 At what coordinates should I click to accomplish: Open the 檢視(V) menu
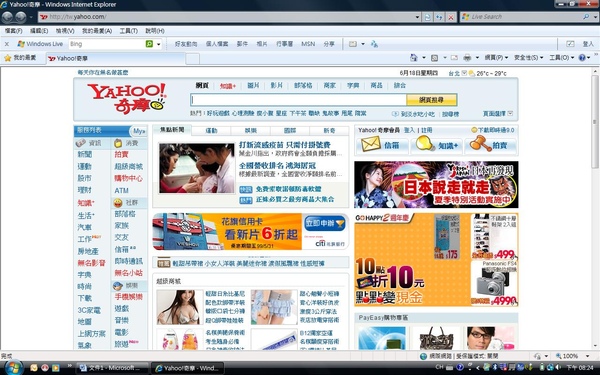[65, 31]
